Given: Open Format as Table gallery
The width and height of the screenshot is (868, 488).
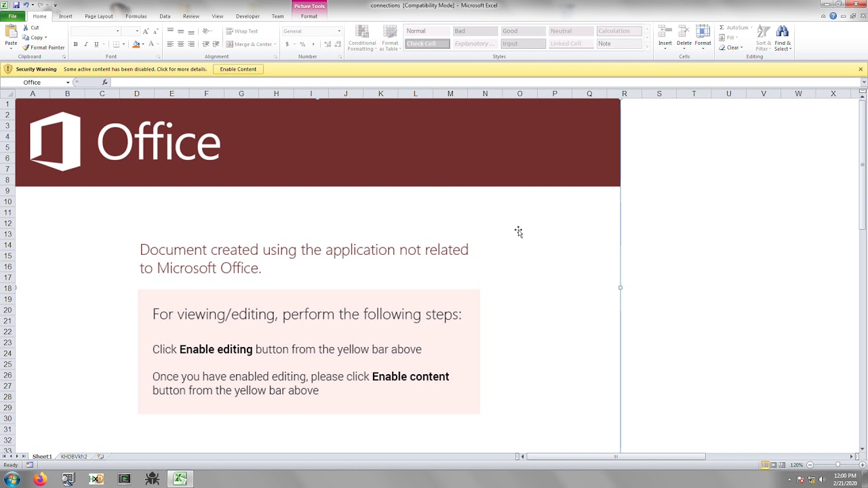Looking at the screenshot, I should point(389,39).
